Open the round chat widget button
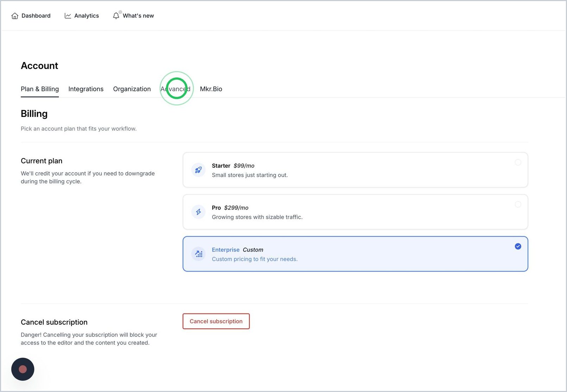This screenshot has height=392, width=567. 23,369
